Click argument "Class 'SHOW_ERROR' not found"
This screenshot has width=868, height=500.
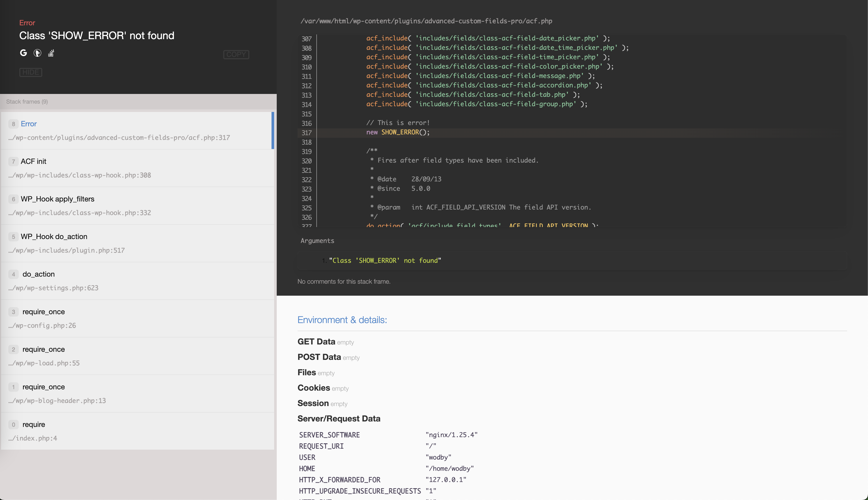(385, 261)
